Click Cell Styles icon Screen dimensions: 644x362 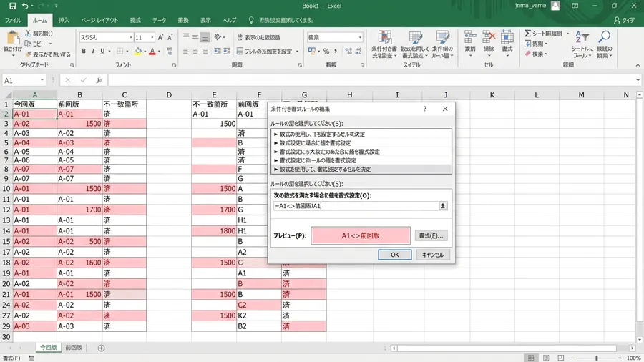coord(442,44)
